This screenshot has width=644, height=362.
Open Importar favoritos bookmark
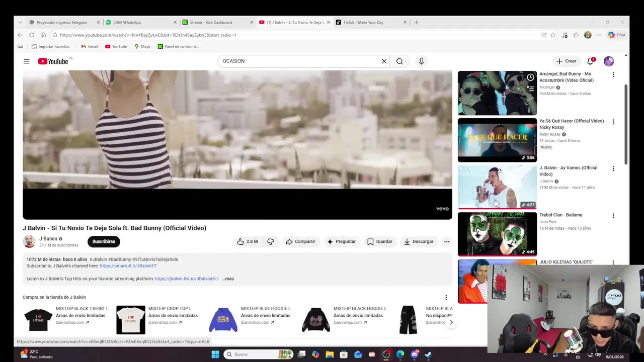[50, 46]
